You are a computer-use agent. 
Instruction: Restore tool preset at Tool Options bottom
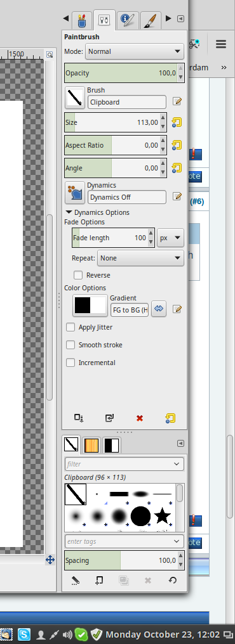point(109,418)
